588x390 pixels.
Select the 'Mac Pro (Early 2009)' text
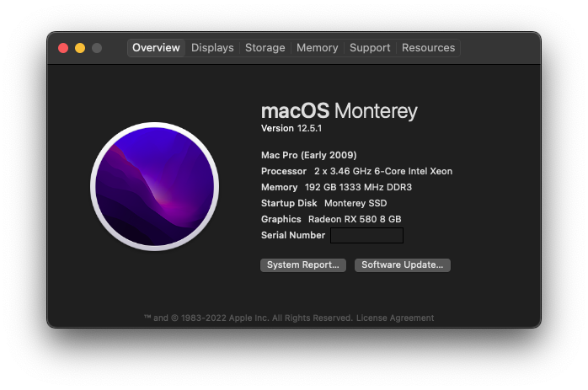(x=308, y=155)
